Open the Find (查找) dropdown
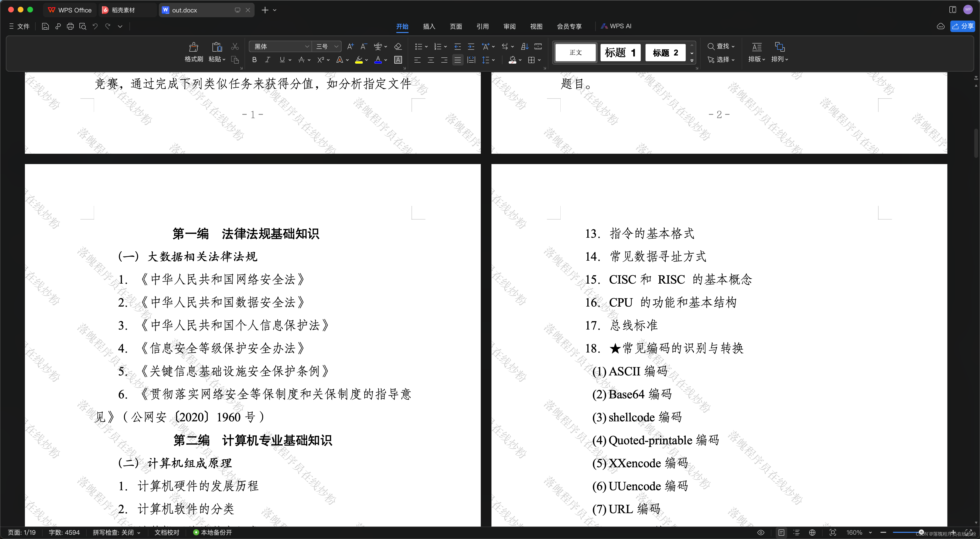980x539 pixels. point(721,46)
